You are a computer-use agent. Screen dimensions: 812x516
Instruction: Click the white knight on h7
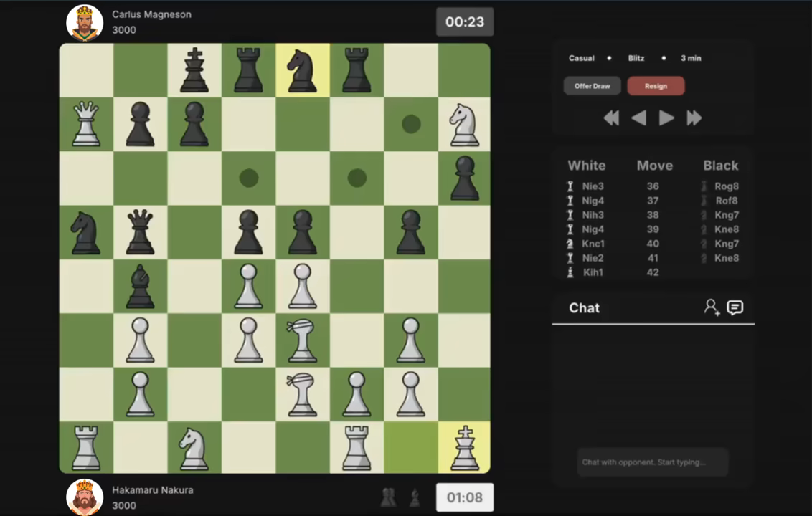tap(465, 124)
